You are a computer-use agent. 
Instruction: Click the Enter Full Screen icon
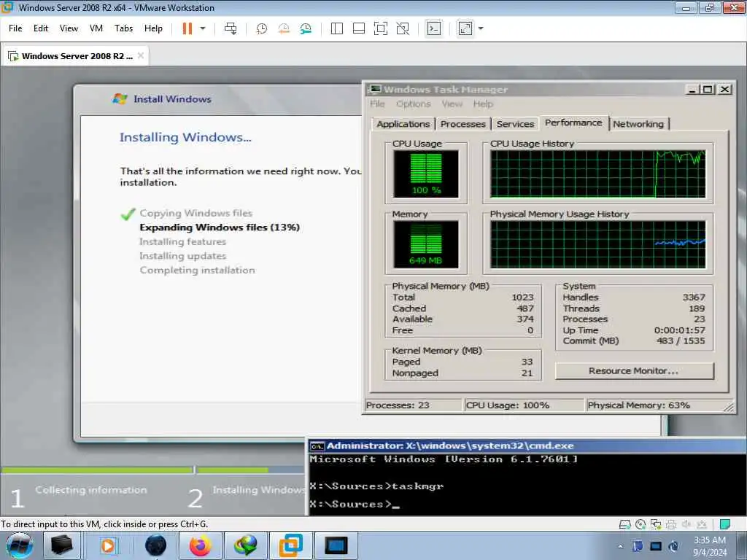(381, 28)
